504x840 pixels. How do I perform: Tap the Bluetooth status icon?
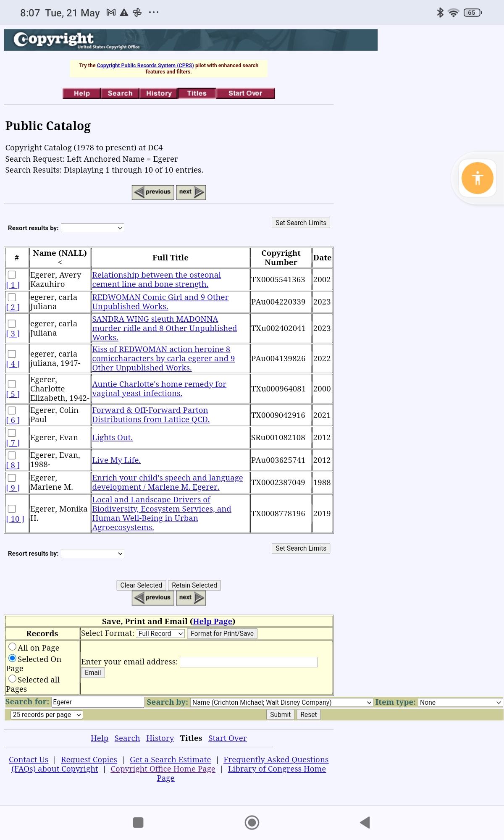tap(440, 13)
